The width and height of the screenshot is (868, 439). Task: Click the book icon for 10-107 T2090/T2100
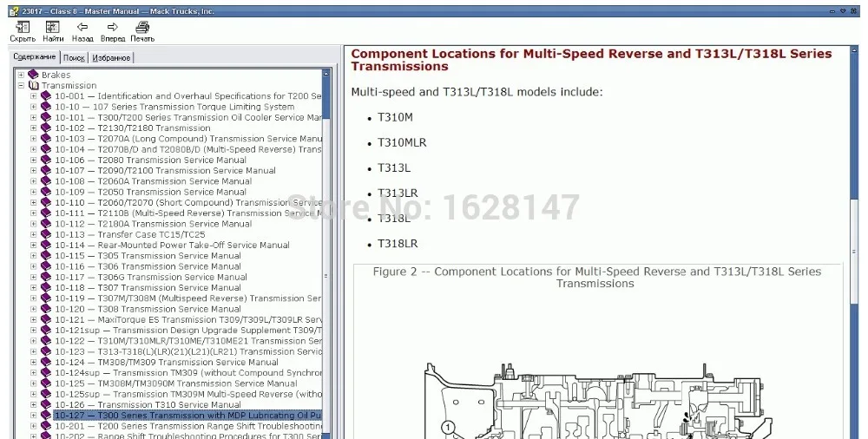coord(46,171)
